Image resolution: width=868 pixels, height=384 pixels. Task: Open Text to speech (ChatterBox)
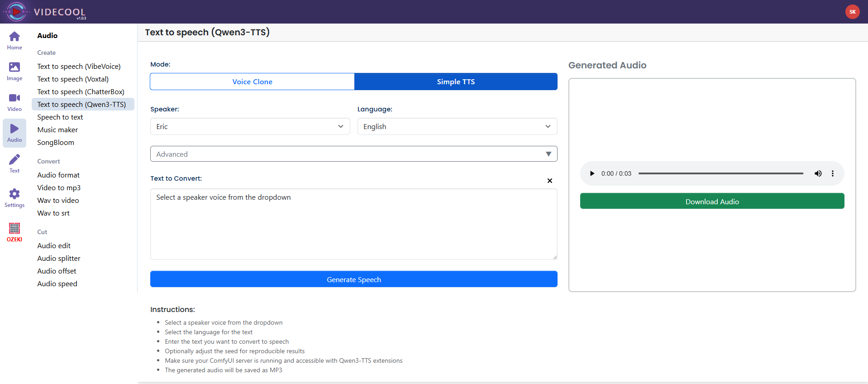[x=81, y=91]
